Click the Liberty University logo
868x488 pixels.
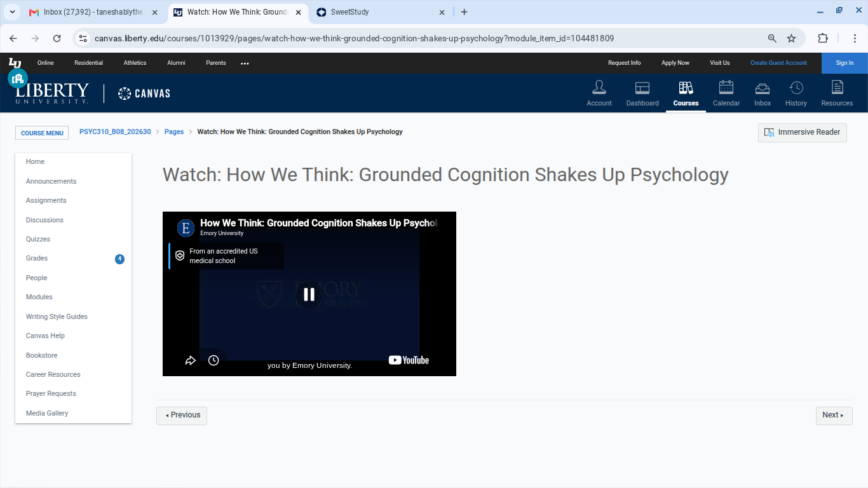click(52, 93)
